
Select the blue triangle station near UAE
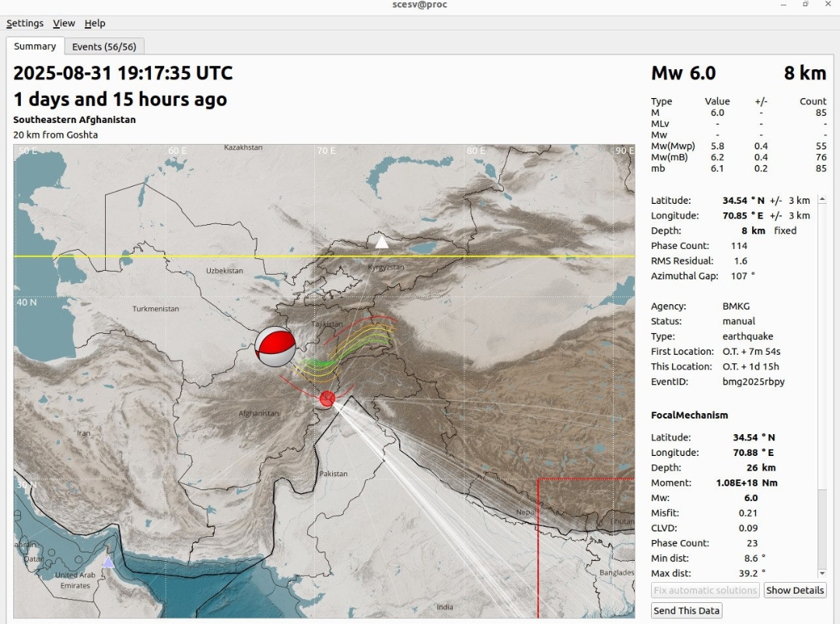[108, 562]
